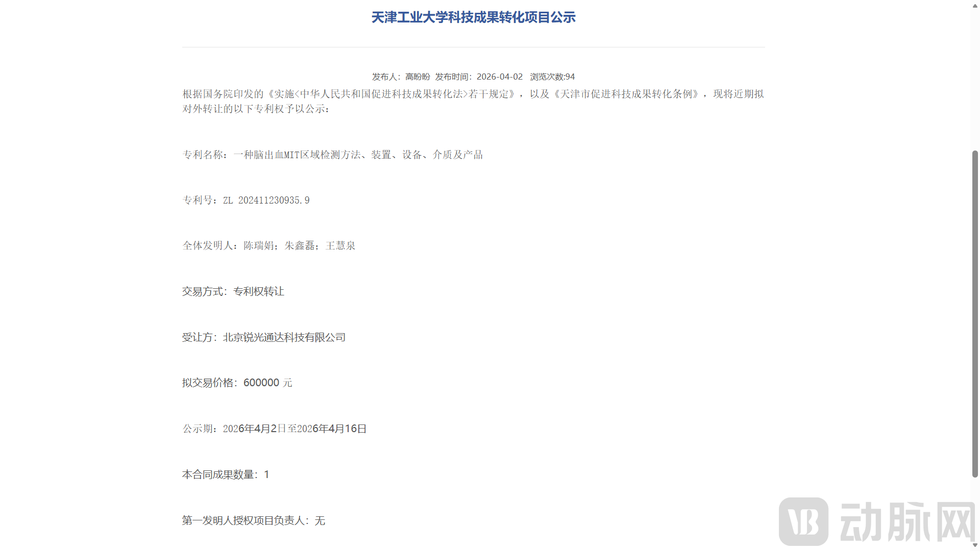The image size is (980, 551).
Task: Click the page title 天津工业大学科技成果转化项目公示
Action: point(474,17)
